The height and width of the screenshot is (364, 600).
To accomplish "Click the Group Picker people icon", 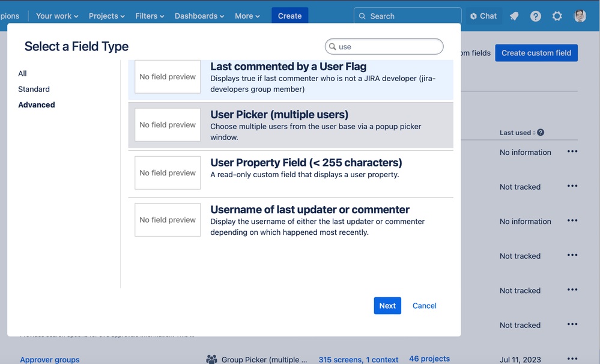I will tap(211, 359).
